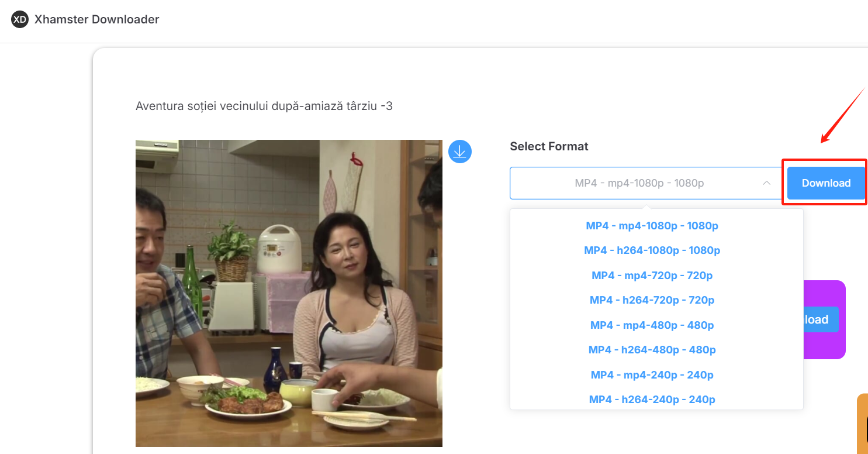The image size is (868, 454).
Task: Click the blue Download button
Action: coord(825,183)
